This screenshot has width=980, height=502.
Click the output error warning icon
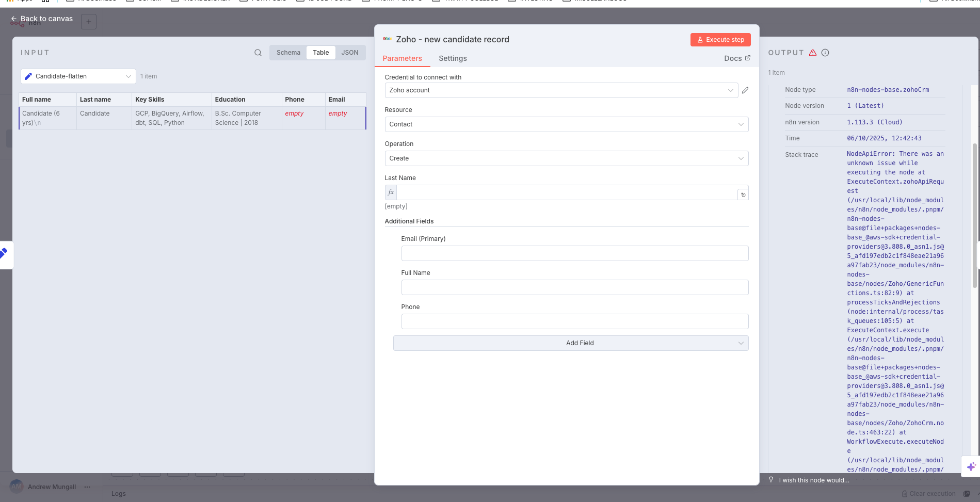click(813, 53)
